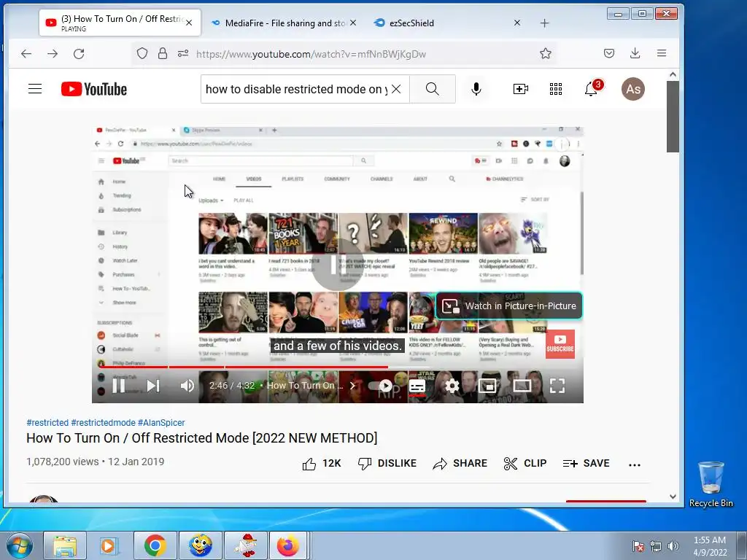
Task: Go forward in Firefox
Action: pos(53,54)
